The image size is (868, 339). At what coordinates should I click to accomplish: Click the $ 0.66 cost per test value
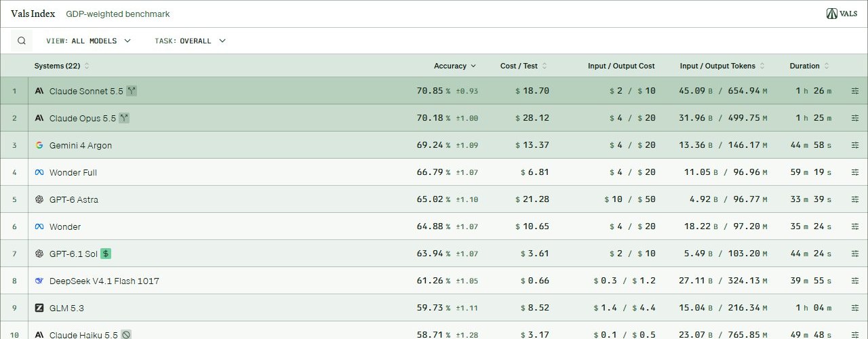point(535,281)
